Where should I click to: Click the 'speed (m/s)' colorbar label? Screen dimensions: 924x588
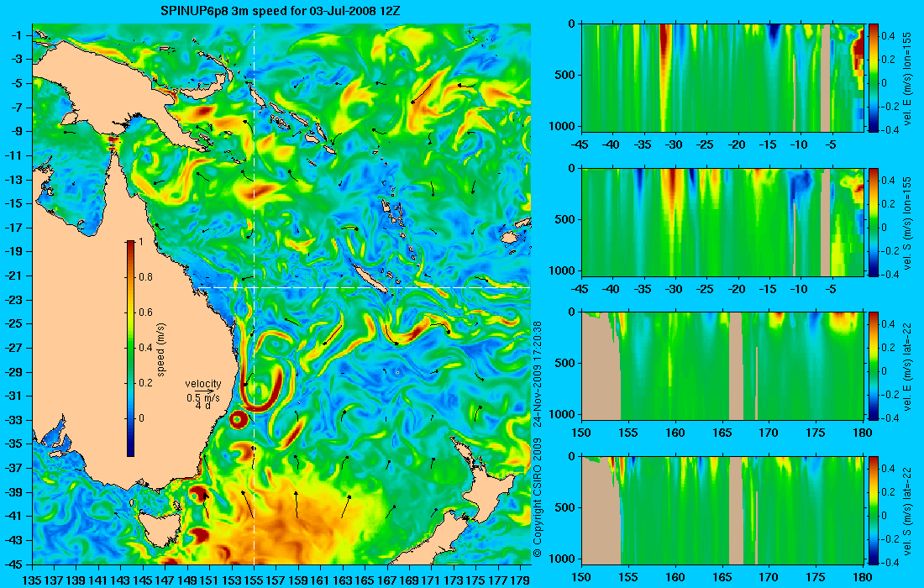pos(161,349)
